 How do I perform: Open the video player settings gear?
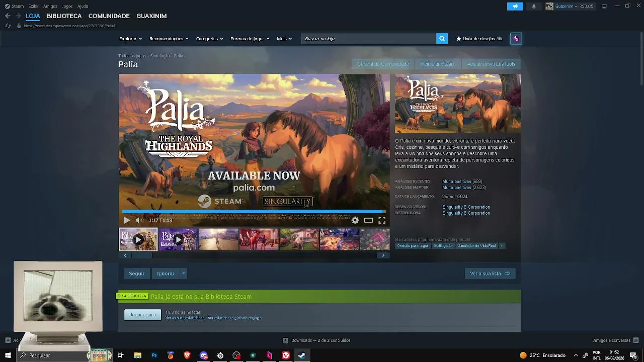click(x=355, y=220)
